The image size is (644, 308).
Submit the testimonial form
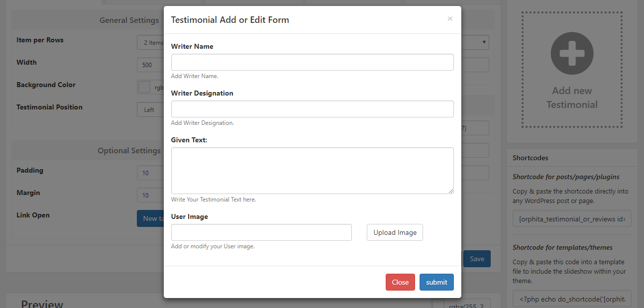pyautogui.click(x=436, y=282)
